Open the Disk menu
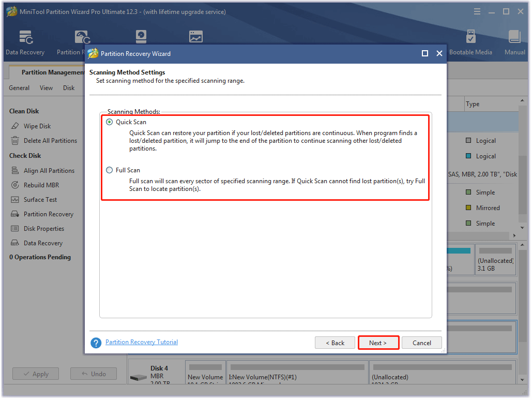Image resolution: width=532 pixels, height=400 pixels. tap(69, 88)
